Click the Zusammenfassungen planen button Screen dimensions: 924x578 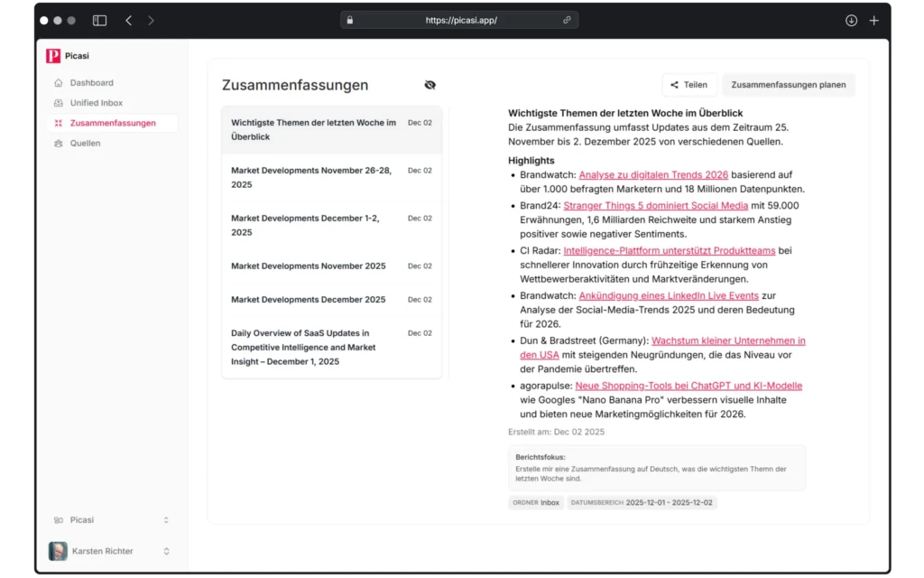[x=789, y=84]
